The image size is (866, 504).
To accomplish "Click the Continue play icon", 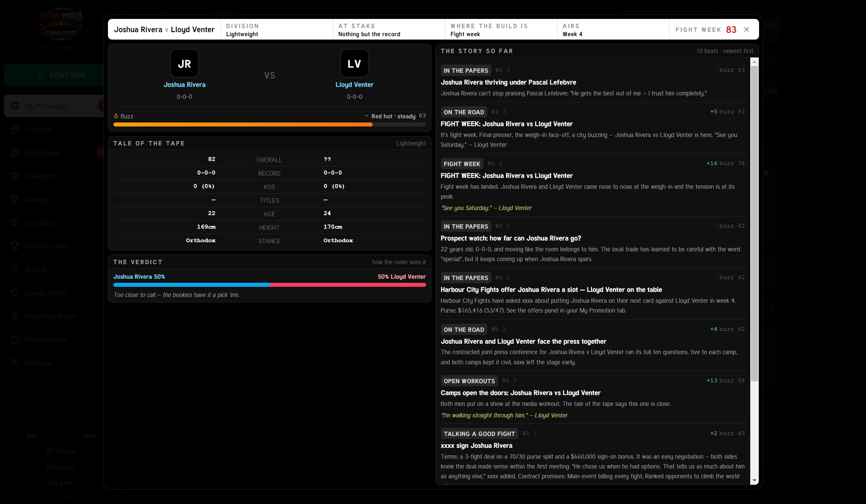I will [41, 75].
